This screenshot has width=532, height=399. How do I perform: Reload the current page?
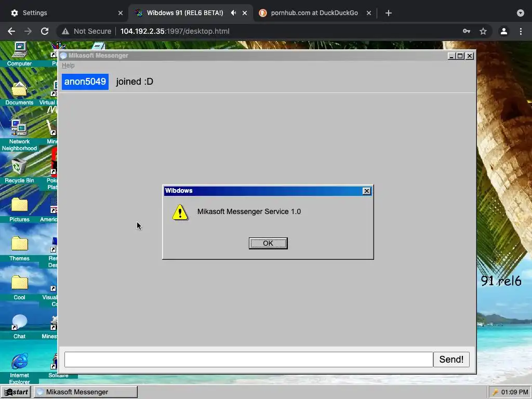pos(45,31)
